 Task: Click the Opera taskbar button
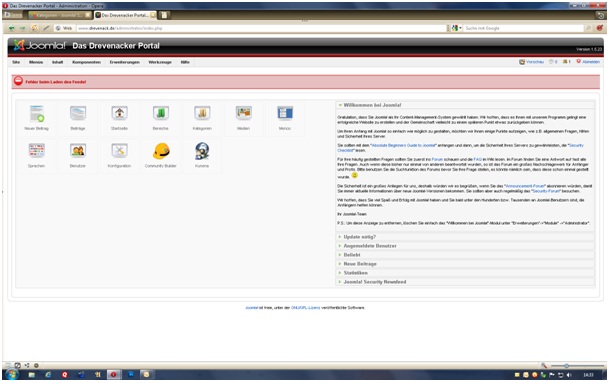click(113, 375)
